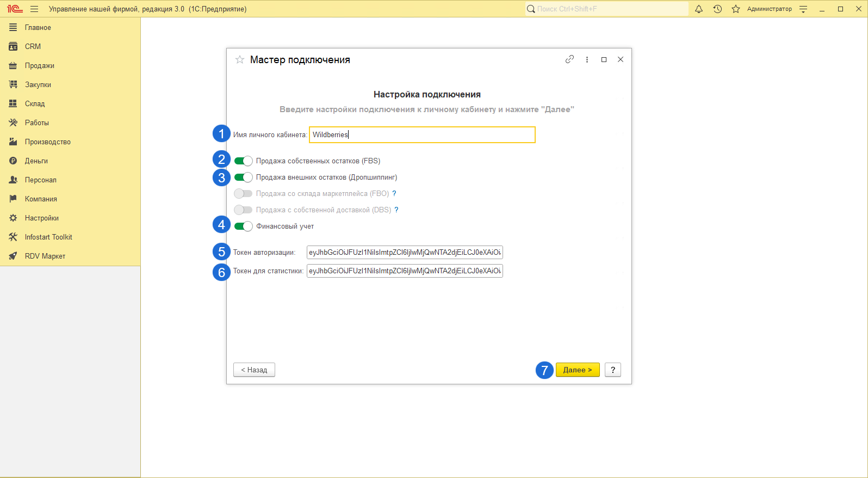Click the Далее > button
The image size is (868, 478).
[x=578, y=370]
